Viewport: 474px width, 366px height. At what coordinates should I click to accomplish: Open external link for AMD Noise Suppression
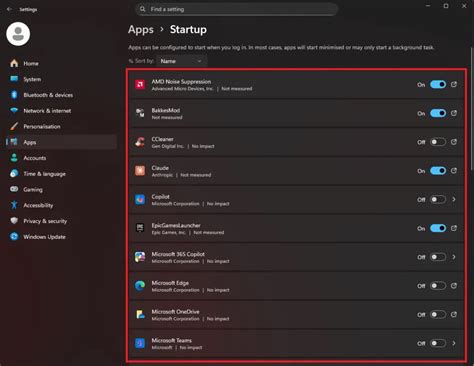click(454, 84)
